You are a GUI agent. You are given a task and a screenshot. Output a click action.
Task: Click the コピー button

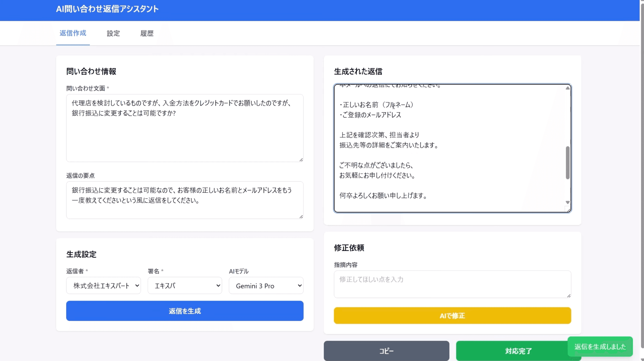pyautogui.click(x=386, y=351)
